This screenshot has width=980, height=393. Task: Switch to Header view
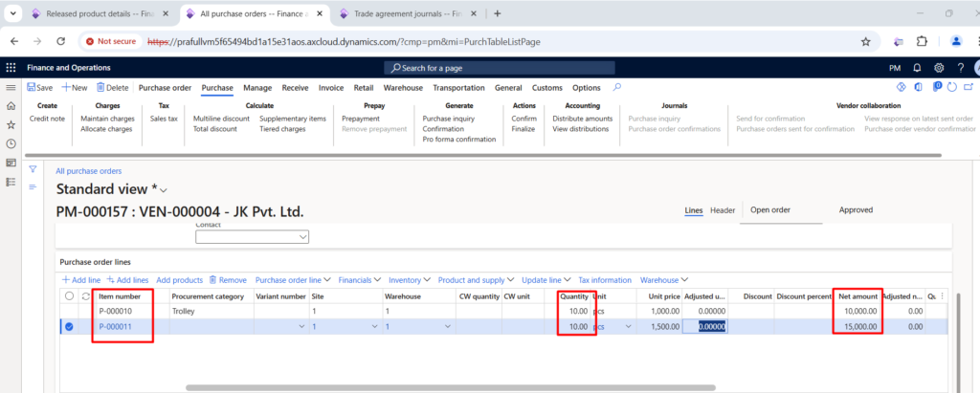click(723, 210)
